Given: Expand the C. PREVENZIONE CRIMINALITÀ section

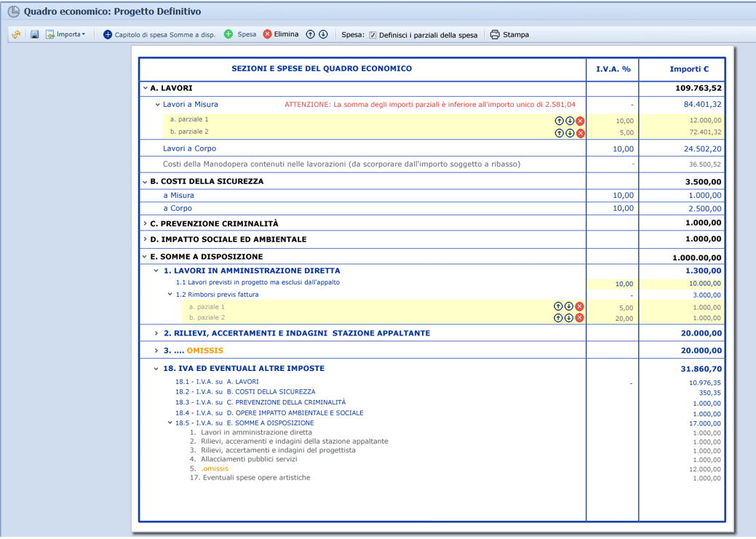Looking at the screenshot, I should point(146,224).
